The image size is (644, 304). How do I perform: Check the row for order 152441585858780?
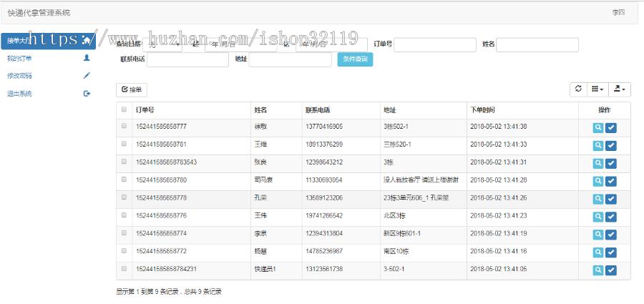point(124,180)
